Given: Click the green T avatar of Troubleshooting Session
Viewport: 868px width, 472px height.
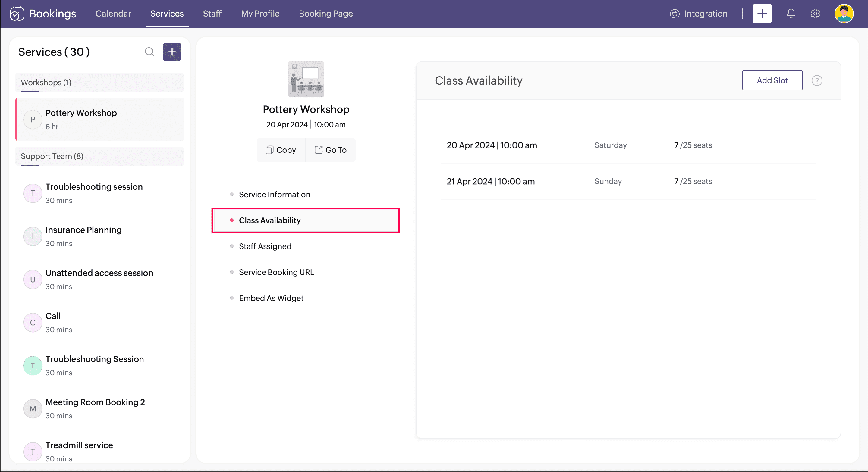Looking at the screenshot, I should tap(33, 366).
